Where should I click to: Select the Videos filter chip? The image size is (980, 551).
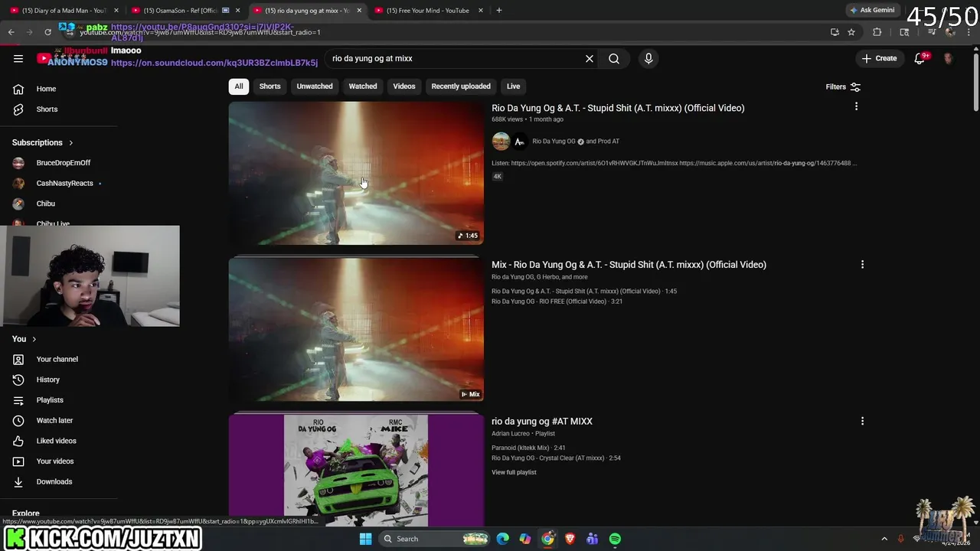click(x=404, y=86)
